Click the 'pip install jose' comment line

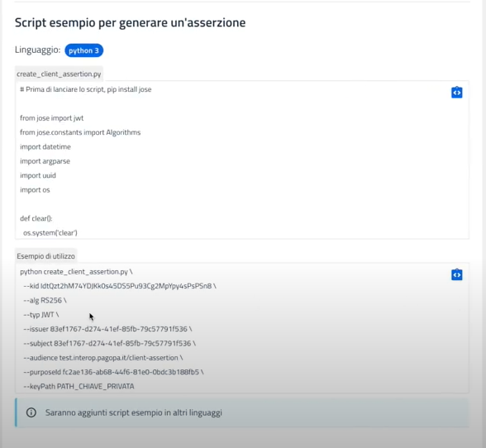coord(86,89)
